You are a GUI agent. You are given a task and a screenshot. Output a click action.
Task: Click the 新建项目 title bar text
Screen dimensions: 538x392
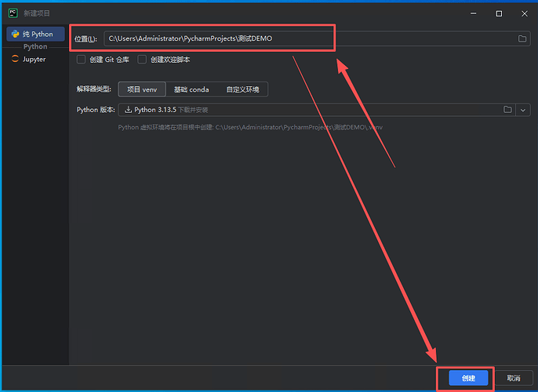point(37,13)
